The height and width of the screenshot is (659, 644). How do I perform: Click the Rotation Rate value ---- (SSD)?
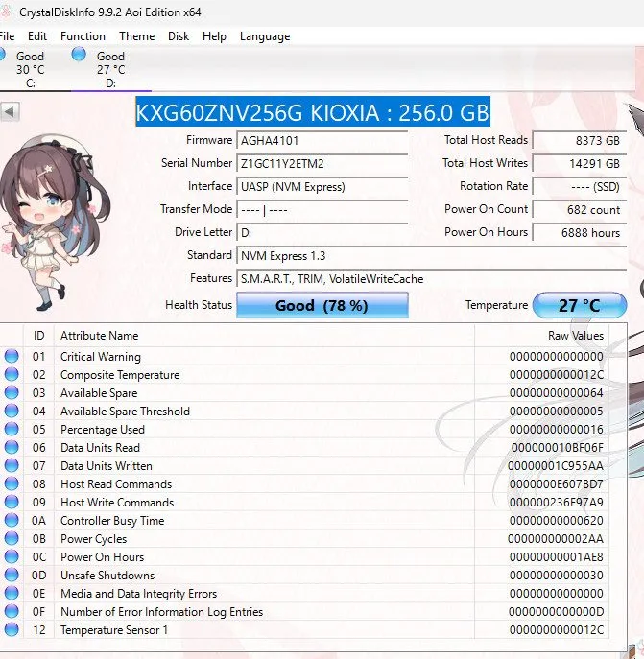click(580, 187)
